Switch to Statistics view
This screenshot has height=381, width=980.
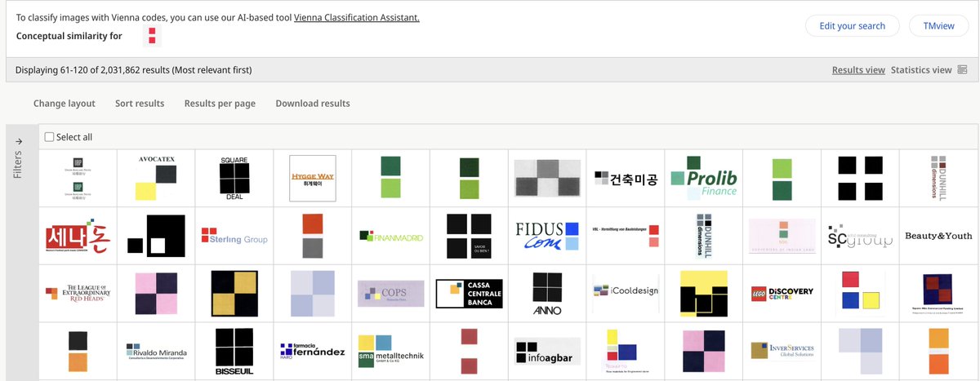tap(921, 70)
